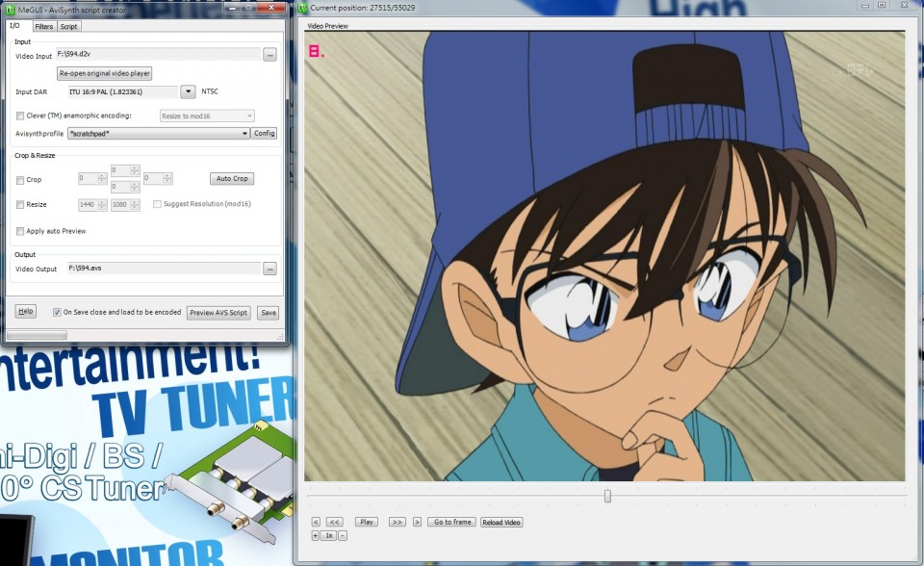Click the MeGUI window title icon

tap(10, 10)
